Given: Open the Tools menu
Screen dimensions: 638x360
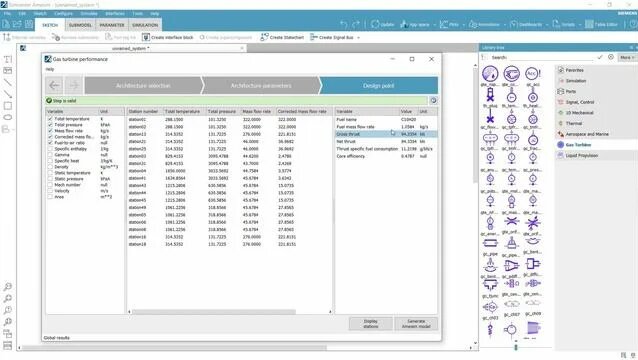Looking at the screenshot, I should click(137, 14).
